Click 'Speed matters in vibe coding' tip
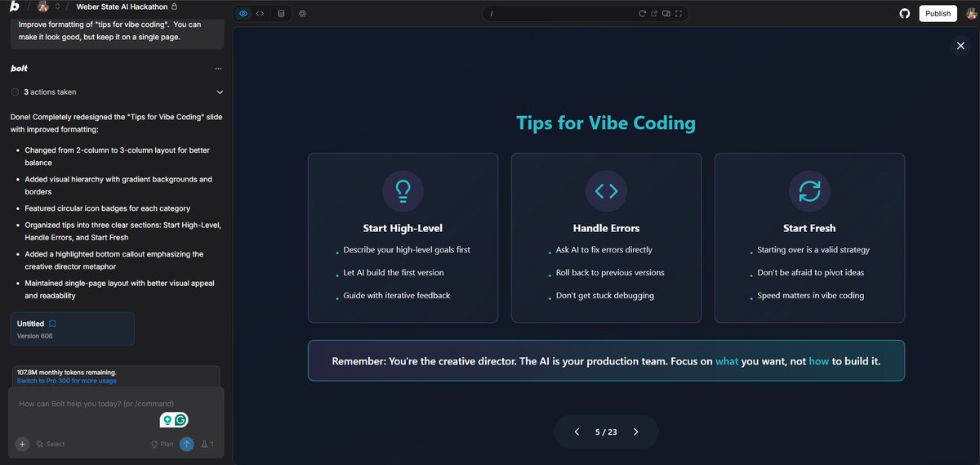 (810, 296)
